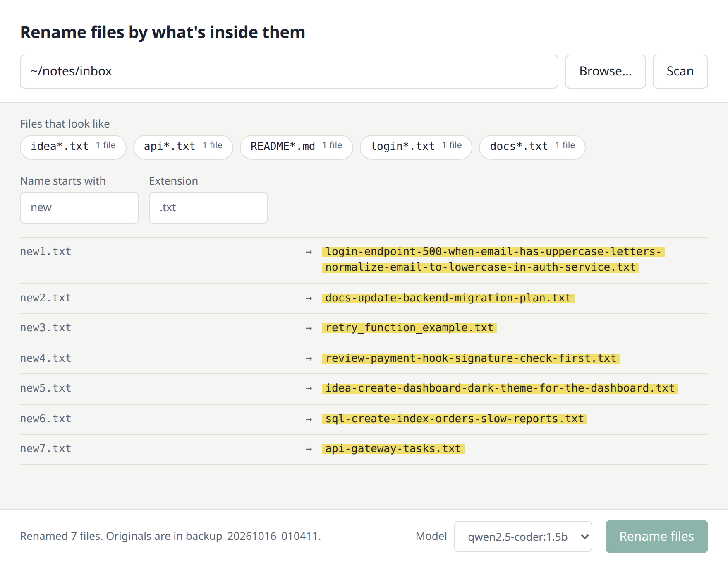Start a folder scan with Scan

pos(680,72)
